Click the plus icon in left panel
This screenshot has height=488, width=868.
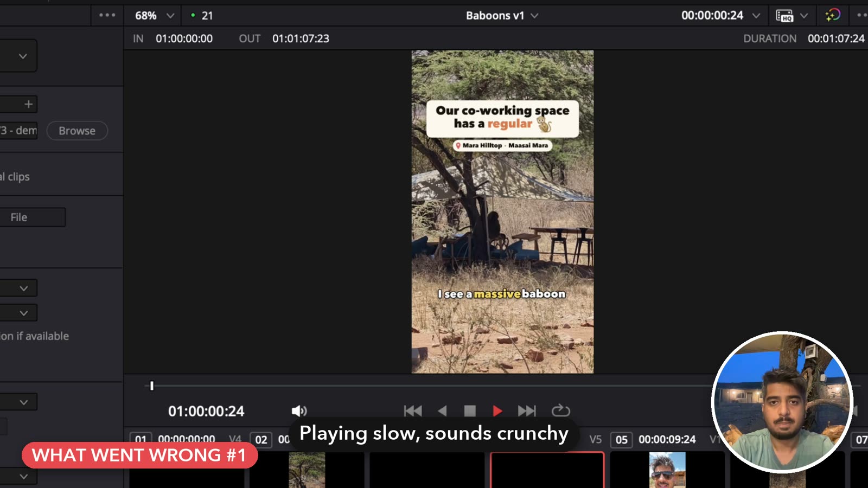29,104
